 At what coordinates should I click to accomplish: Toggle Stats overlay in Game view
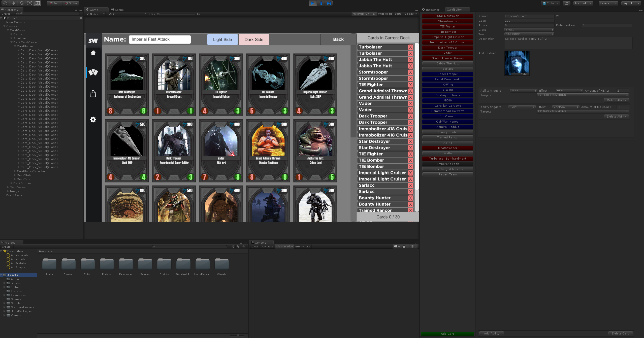[398, 14]
